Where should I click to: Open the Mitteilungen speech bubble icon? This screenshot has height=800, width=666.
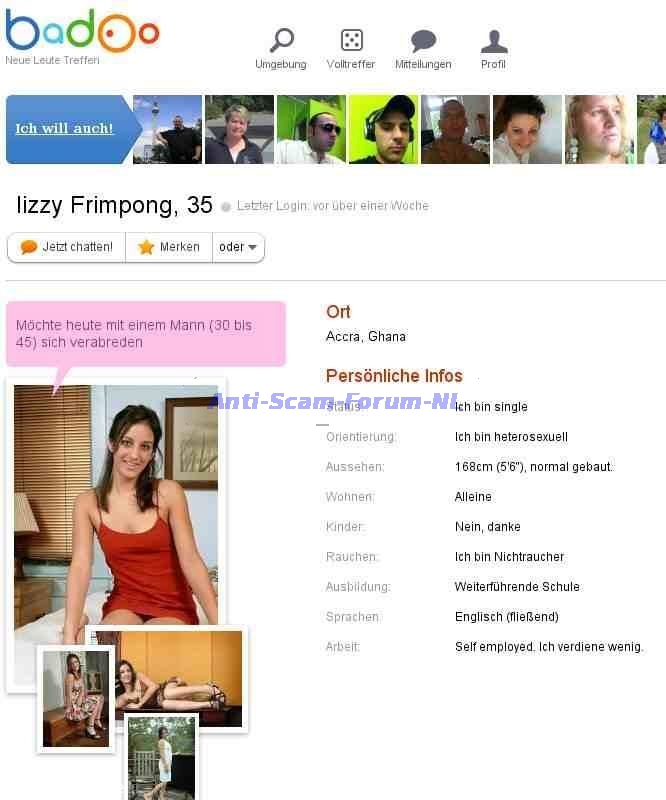point(423,41)
